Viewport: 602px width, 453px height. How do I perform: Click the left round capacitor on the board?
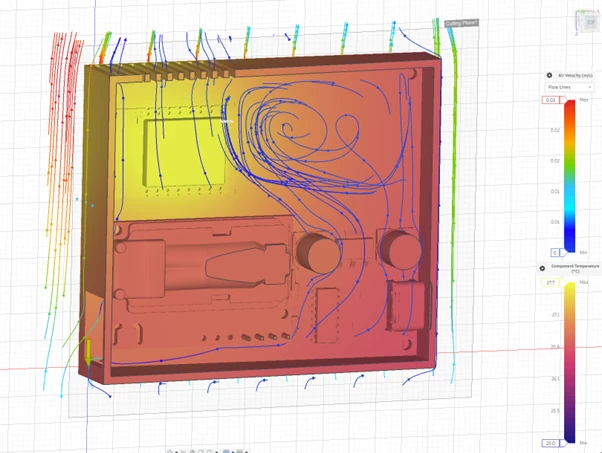coord(319,253)
